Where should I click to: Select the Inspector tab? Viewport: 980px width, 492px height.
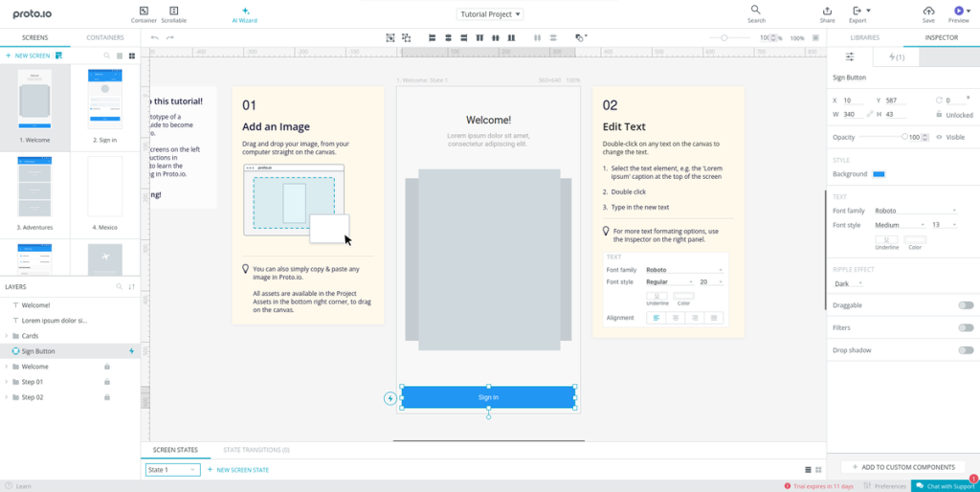tap(942, 37)
